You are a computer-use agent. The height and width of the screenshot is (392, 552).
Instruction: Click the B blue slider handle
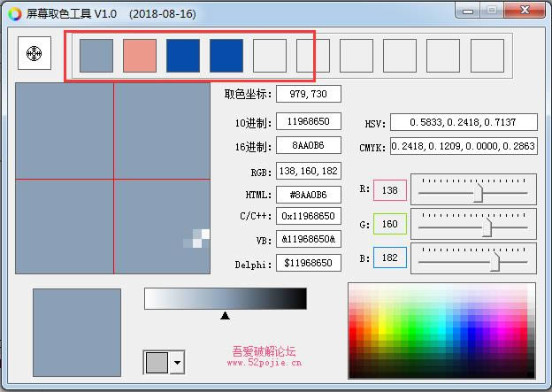click(x=495, y=258)
